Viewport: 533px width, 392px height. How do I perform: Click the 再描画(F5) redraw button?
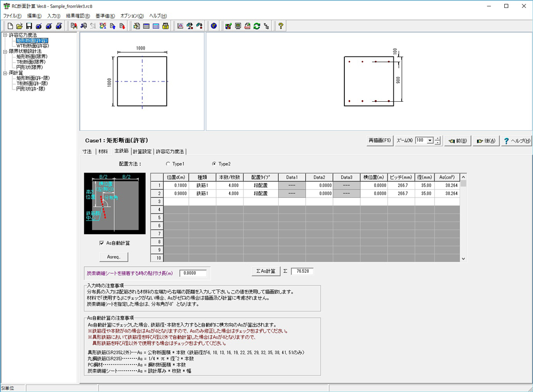pyautogui.click(x=379, y=140)
